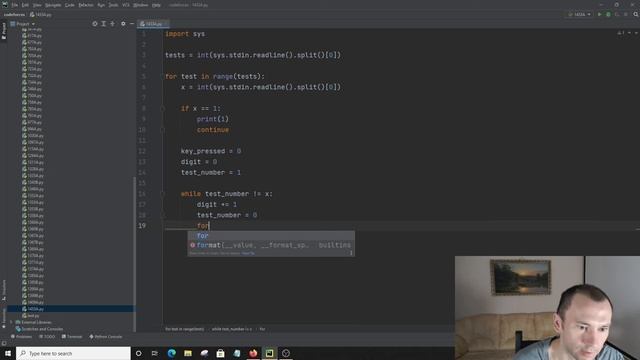The width and height of the screenshot is (640, 360).
Task: Open Task View in taskbar
Action: click(x=155, y=353)
